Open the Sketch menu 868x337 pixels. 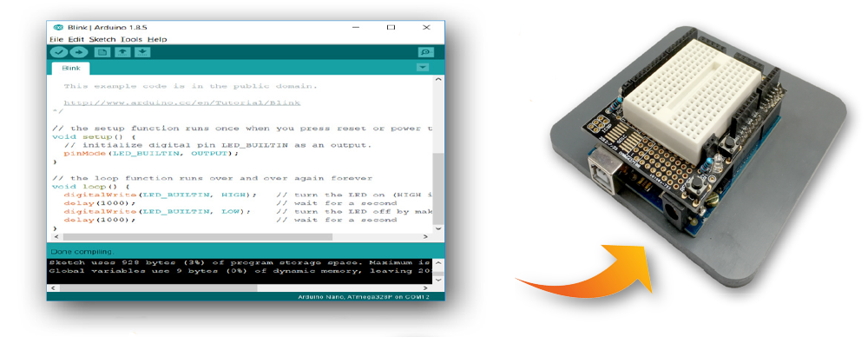102,39
